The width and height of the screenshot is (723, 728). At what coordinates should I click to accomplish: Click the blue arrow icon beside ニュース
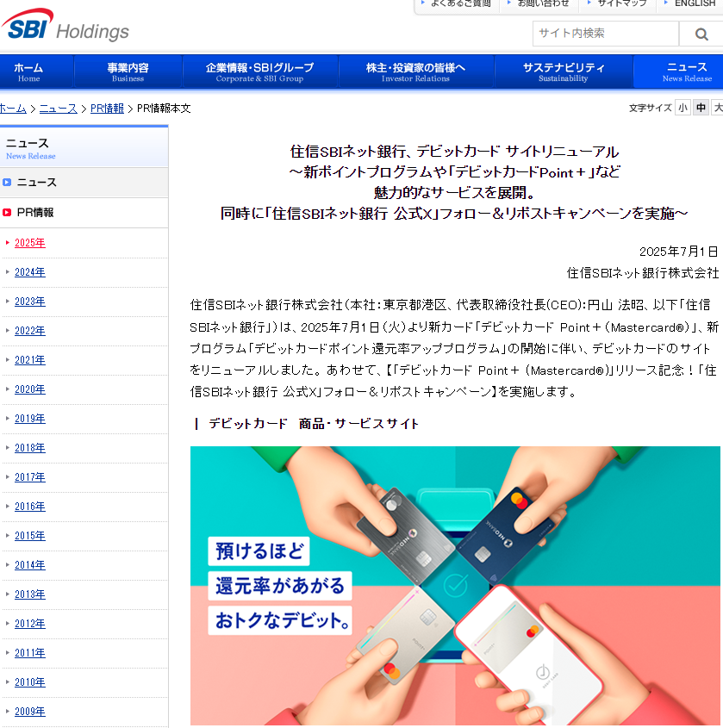point(7,183)
